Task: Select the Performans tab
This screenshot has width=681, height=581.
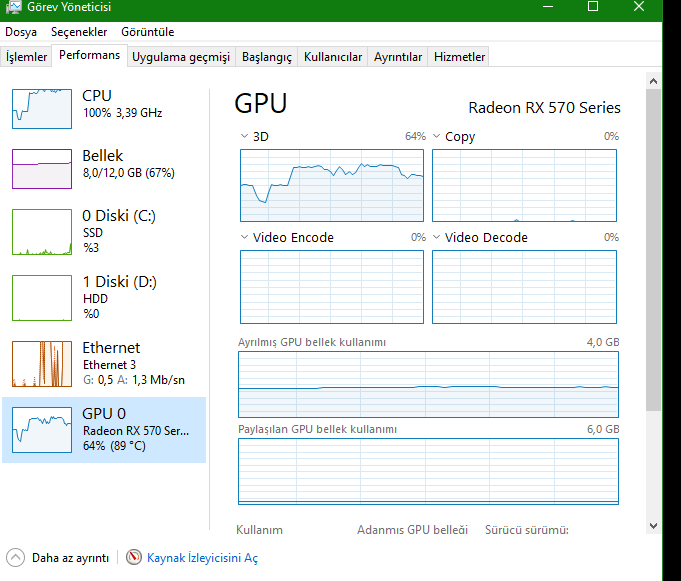Action: [x=89, y=55]
